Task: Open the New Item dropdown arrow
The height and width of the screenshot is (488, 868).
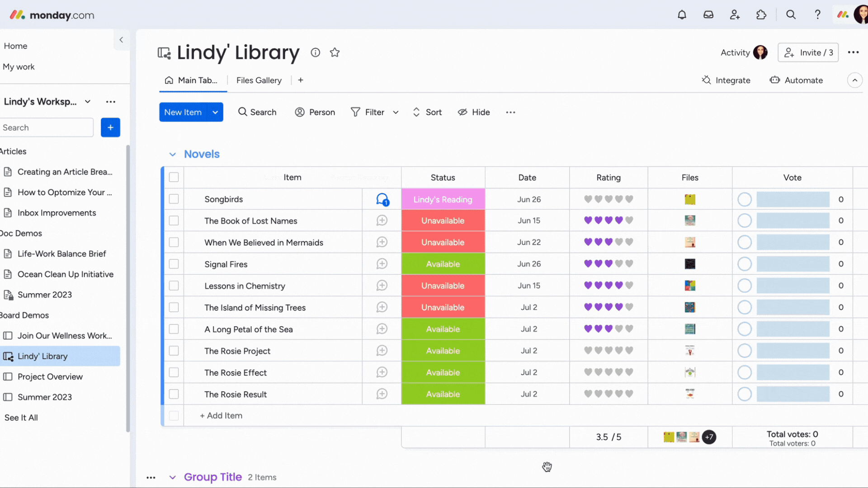Action: (x=215, y=112)
